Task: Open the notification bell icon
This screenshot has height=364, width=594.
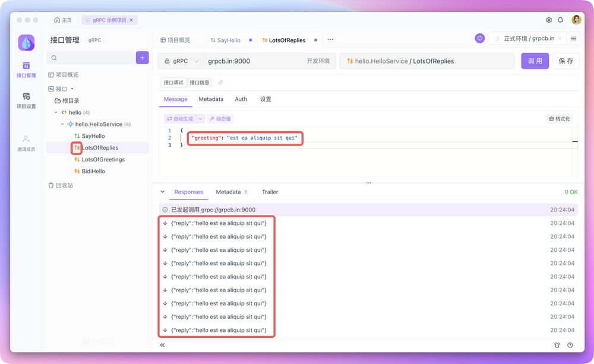Action: point(560,20)
